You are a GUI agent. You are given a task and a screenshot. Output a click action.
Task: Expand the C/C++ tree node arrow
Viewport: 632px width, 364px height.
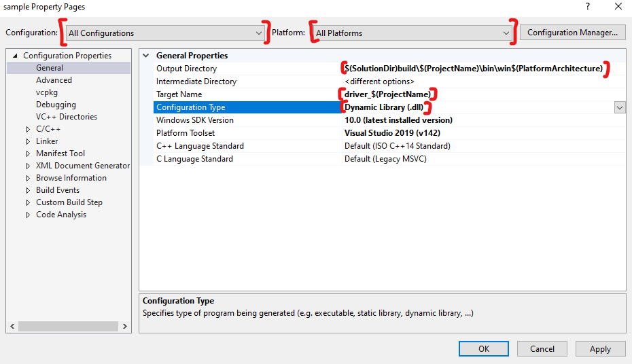point(28,129)
